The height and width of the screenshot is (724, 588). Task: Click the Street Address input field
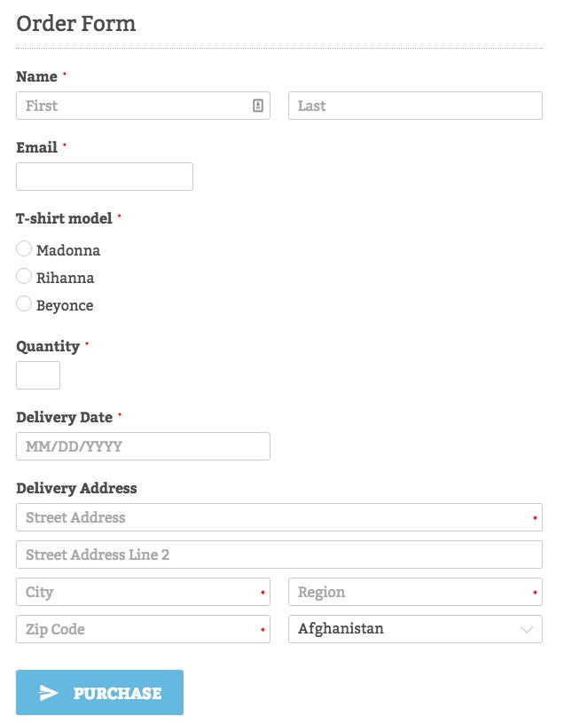pyautogui.click(x=266, y=516)
